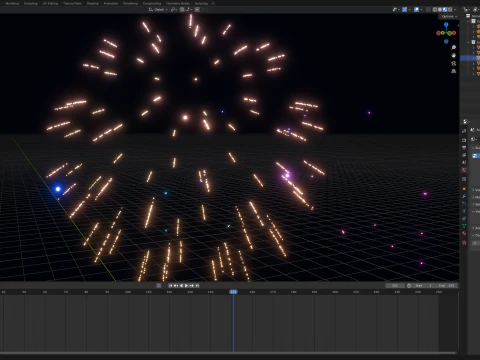Select the highlighted object row in outliner

pos(470,58)
